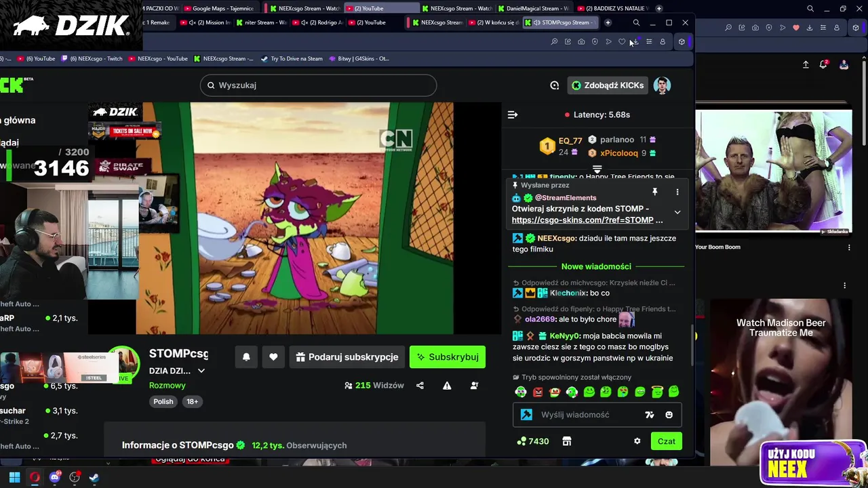Click the green Subskrybuj button

448,357
